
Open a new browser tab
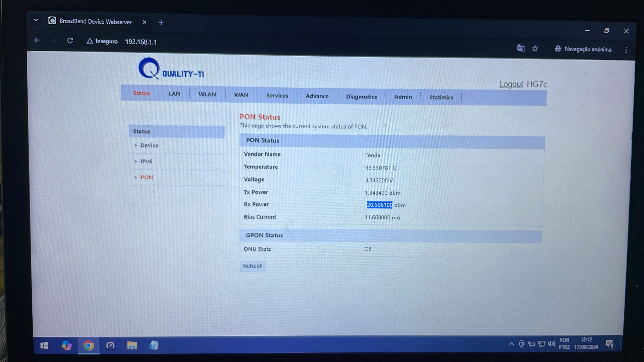[161, 23]
